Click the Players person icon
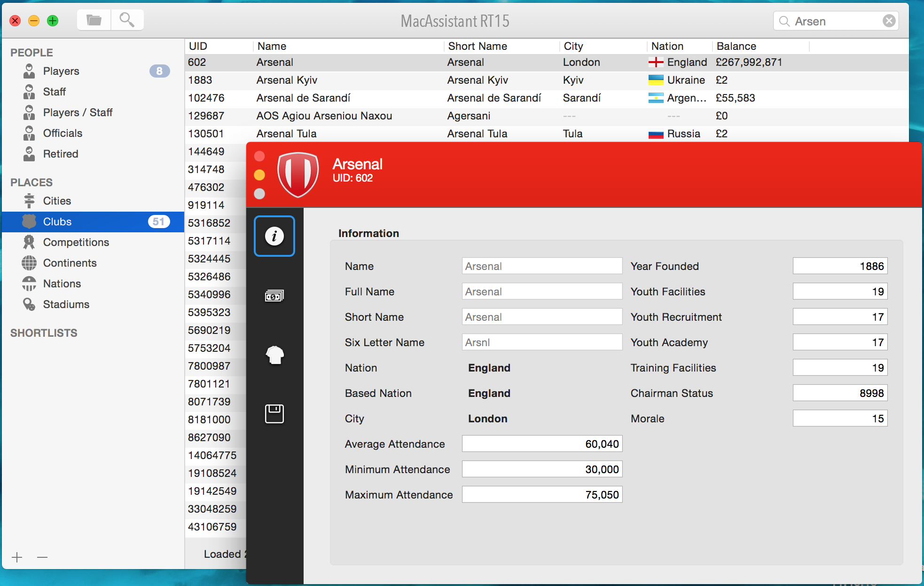The image size is (924, 586). (x=29, y=71)
